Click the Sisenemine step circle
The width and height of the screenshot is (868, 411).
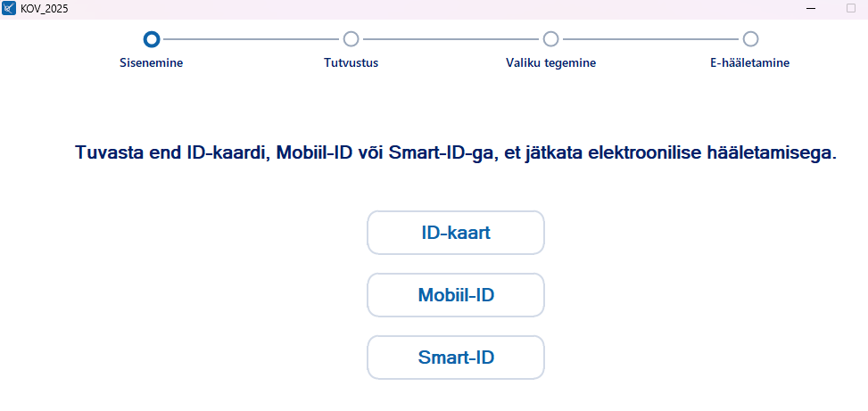pos(152,39)
